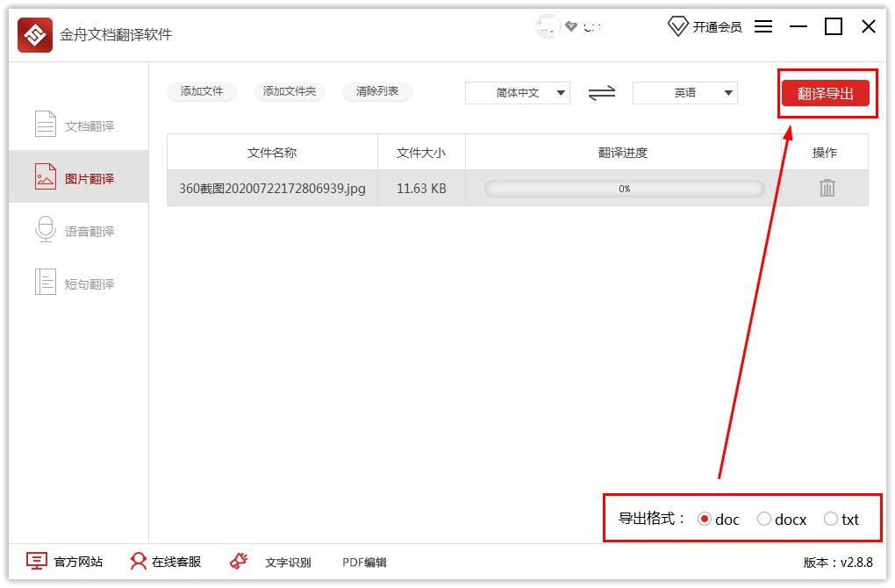
Task: Expand the 英语 target language dropdown
Action: [x=684, y=92]
